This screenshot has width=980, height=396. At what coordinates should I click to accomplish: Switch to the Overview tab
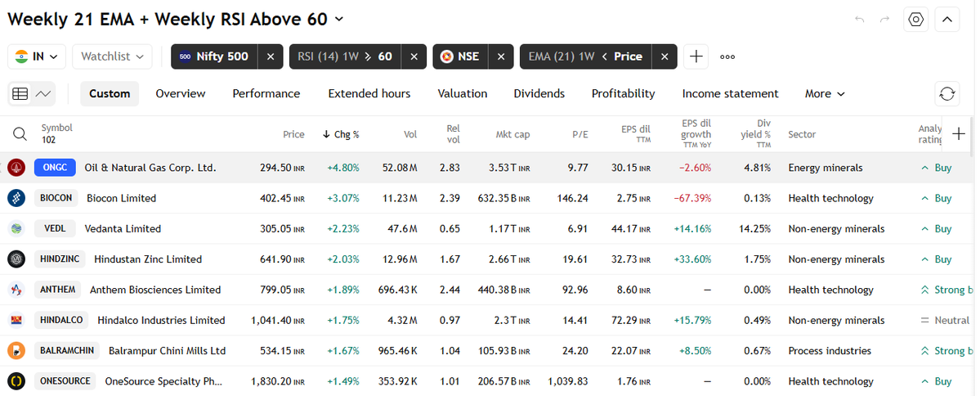[181, 94]
